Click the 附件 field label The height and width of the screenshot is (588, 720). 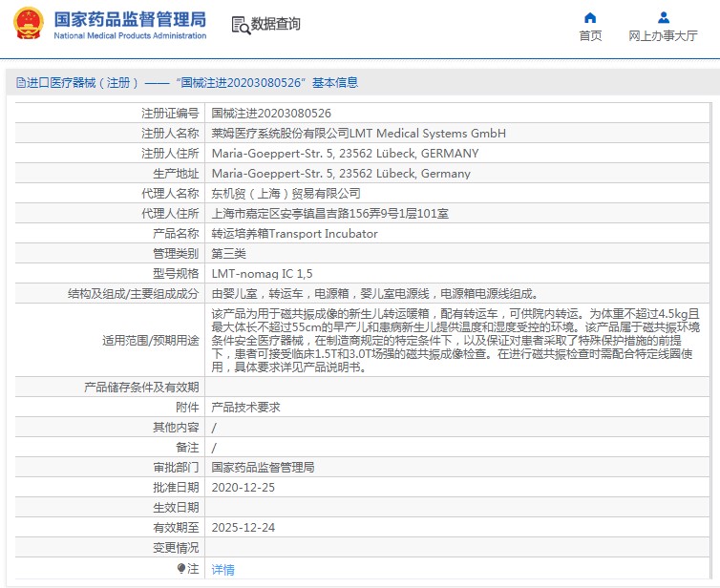point(187,408)
